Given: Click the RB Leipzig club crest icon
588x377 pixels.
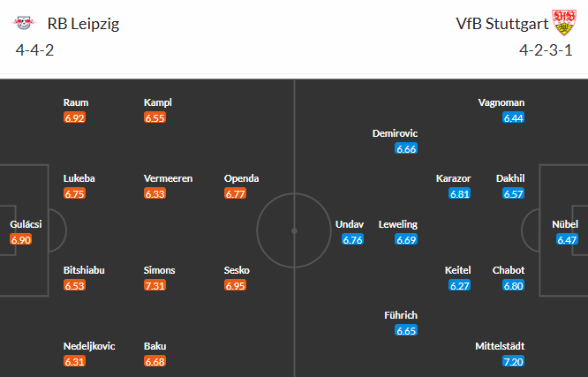Looking at the screenshot, I should [24, 23].
